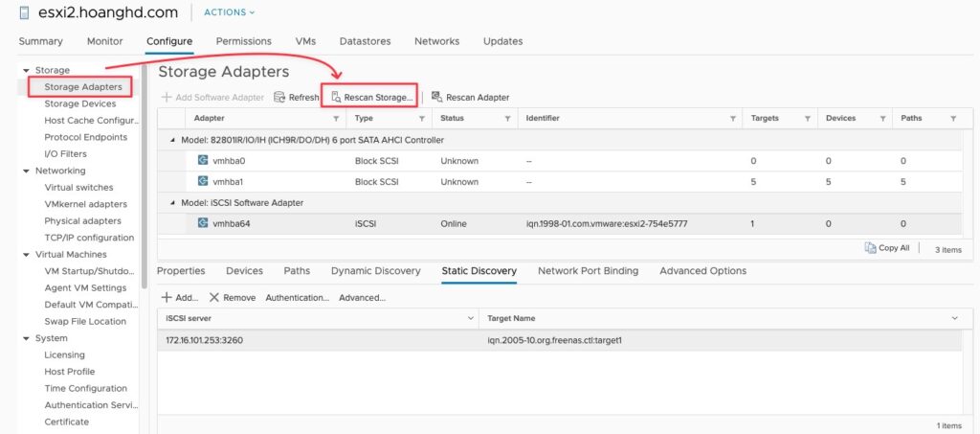980x434 pixels.
Task: Click the vmhba64 adapter icon
Action: 203,223
